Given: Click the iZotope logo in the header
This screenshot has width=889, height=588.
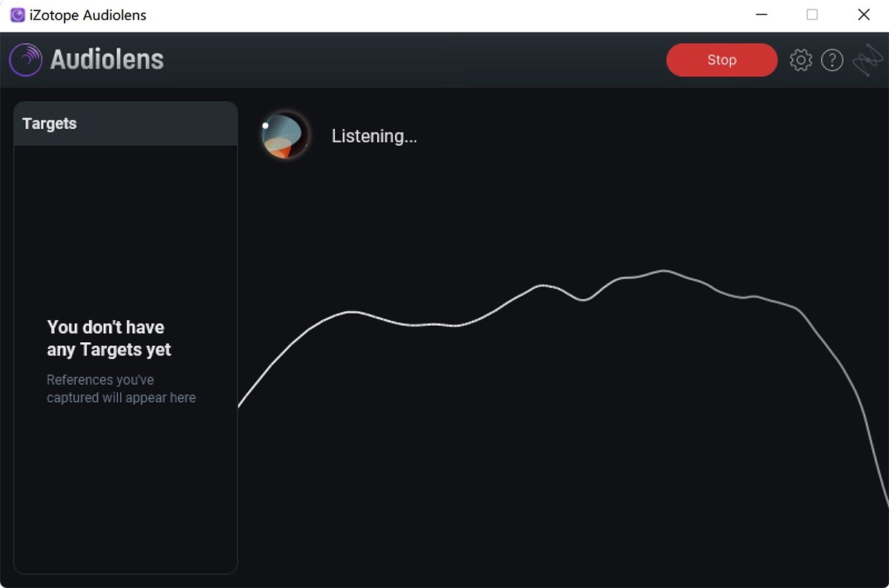Looking at the screenshot, I should [868, 61].
